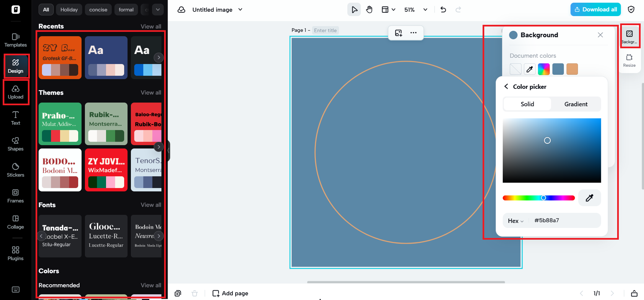
Task: Click the page Enter title field
Action: [x=325, y=31]
